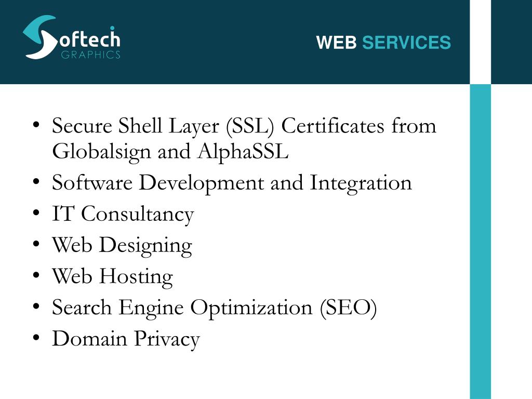Click the bullet dot beside Secure Shell Layer
Viewport: 532px width, 399px height.
[36, 125]
